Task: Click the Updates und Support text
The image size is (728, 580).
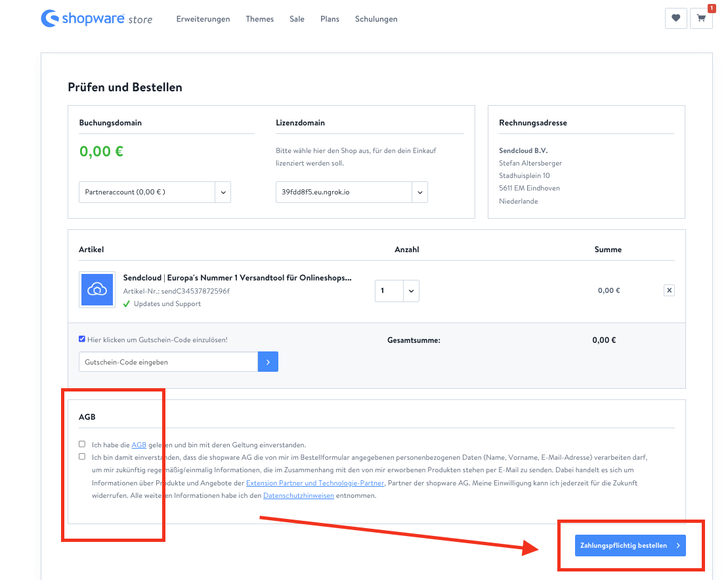Action: (x=167, y=303)
